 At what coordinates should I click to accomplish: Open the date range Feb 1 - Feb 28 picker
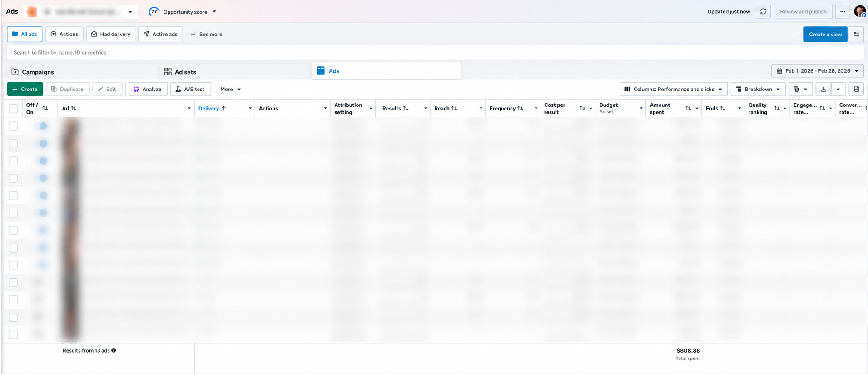click(x=817, y=71)
